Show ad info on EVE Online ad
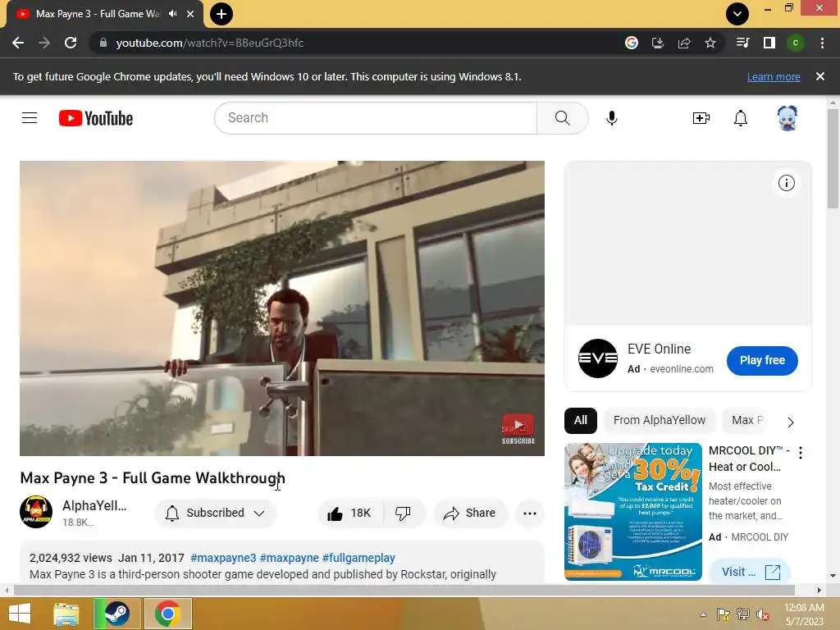The image size is (840, 630). (786, 183)
